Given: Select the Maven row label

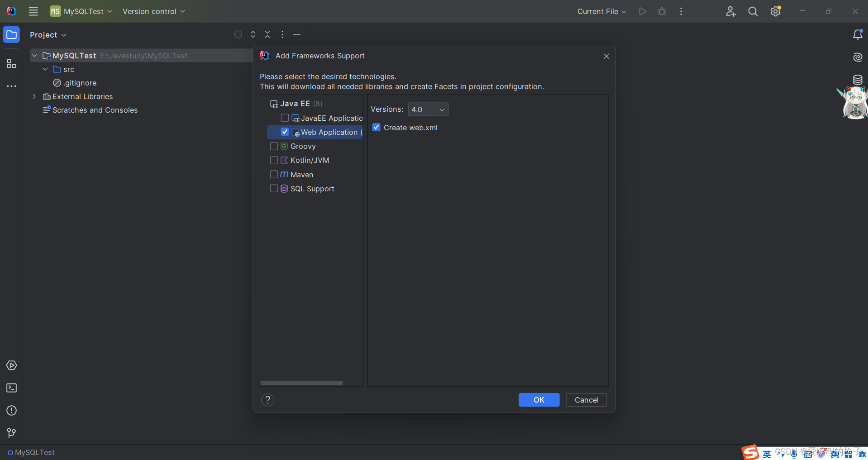Looking at the screenshot, I should click(302, 175).
